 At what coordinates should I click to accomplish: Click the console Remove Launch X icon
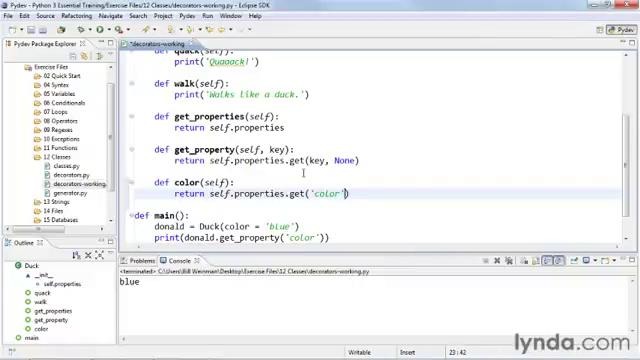point(497,260)
